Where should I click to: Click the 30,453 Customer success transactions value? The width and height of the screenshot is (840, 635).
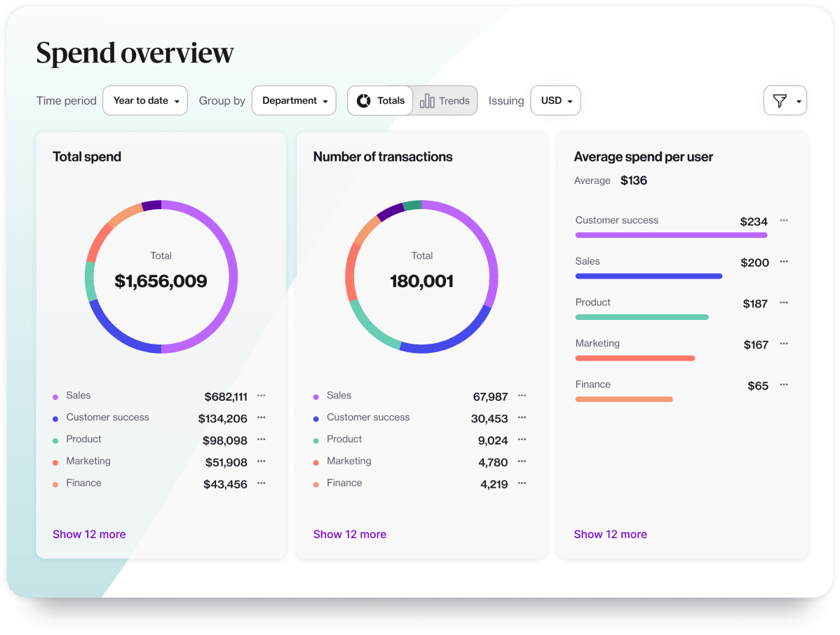pyautogui.click(x=489, y=419)
